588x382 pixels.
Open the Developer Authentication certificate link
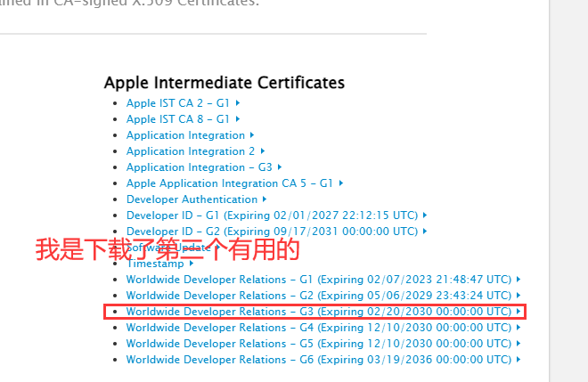pyautogui.click(x=197, y=199)
